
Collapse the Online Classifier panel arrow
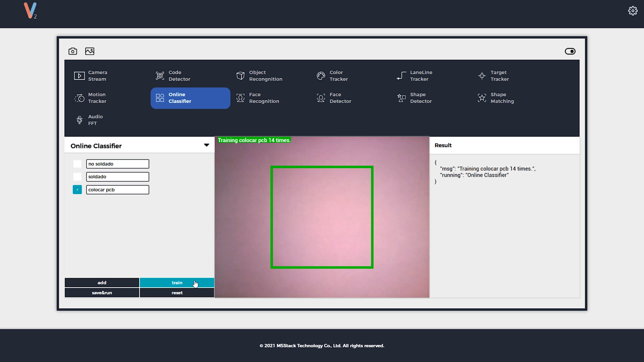pyautogui.click(x=206, y=145)
